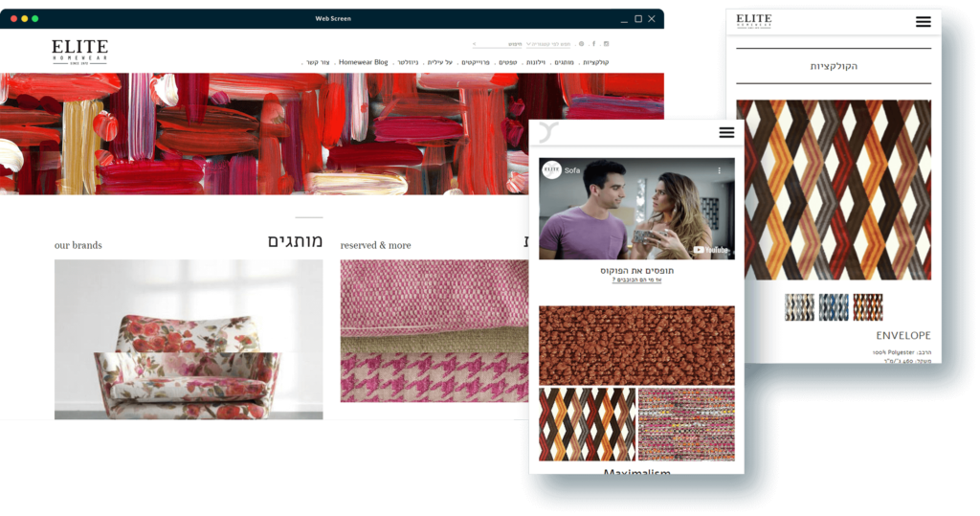Click the search field in the desktop header
The width and height of the screenshot is (980, 516).
click(496, 44)
